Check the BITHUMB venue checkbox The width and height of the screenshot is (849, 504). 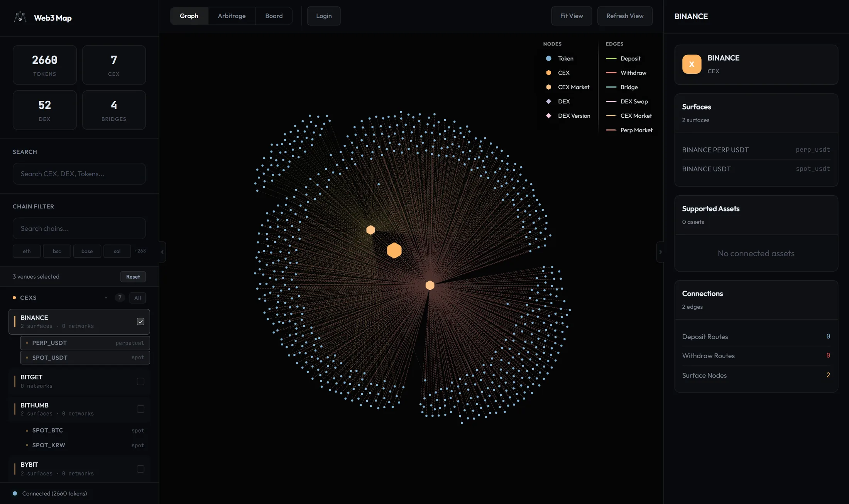tap(140, 409)
